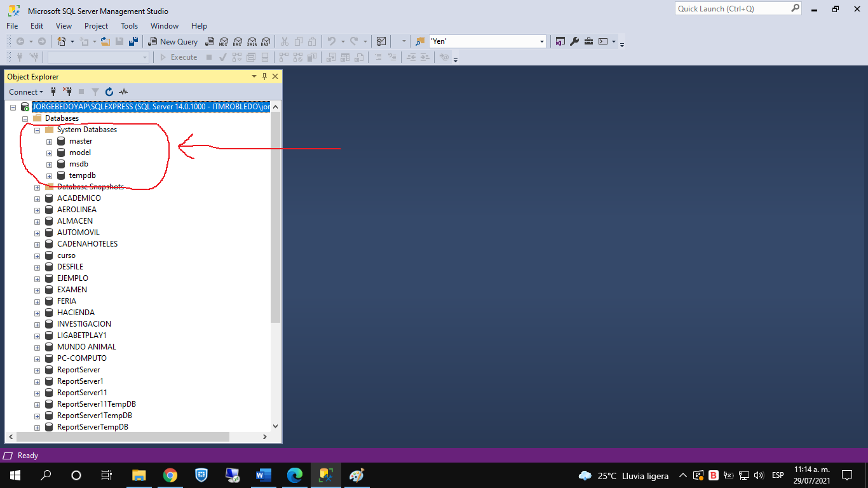Open the Toolbox briefcase icon
Screen dimensions: 868x488
(589, 41)
